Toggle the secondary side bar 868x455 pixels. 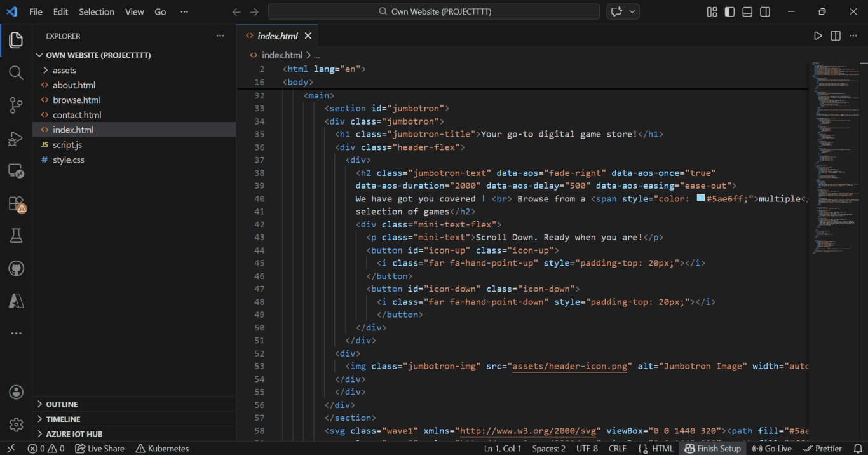click(765, 12)
